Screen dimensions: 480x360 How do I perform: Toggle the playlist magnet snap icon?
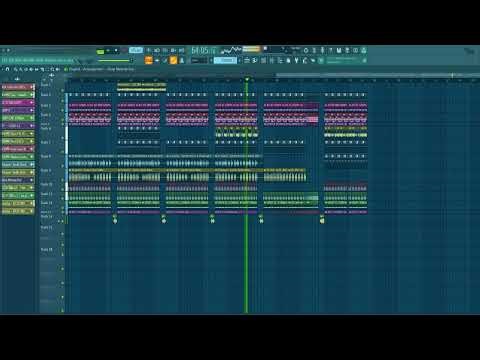(7, 69)
